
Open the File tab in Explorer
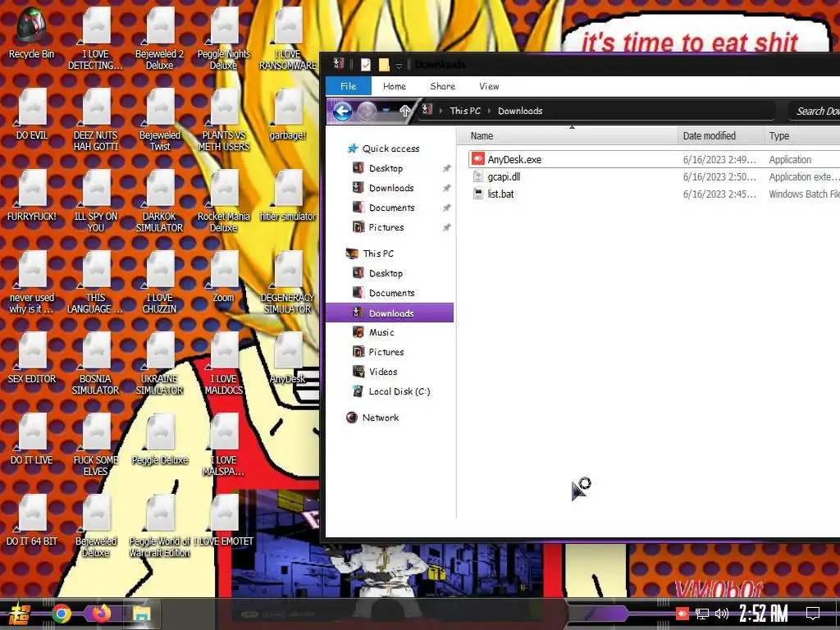(x=348, y=86)
